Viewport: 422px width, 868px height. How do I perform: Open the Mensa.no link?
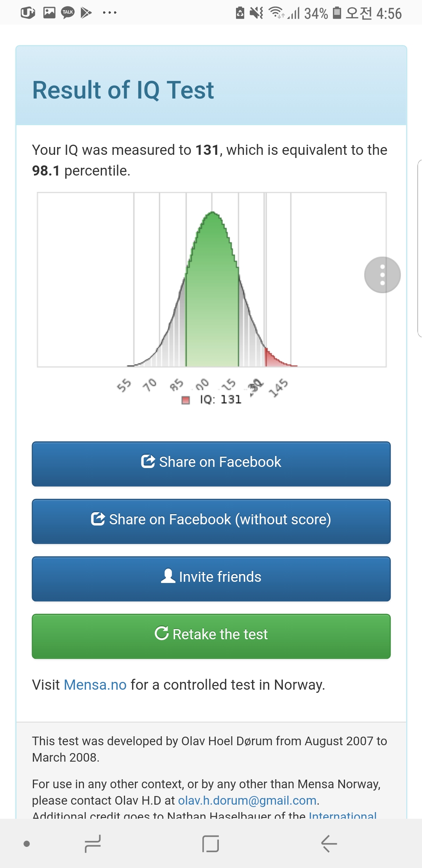[95, 685]
